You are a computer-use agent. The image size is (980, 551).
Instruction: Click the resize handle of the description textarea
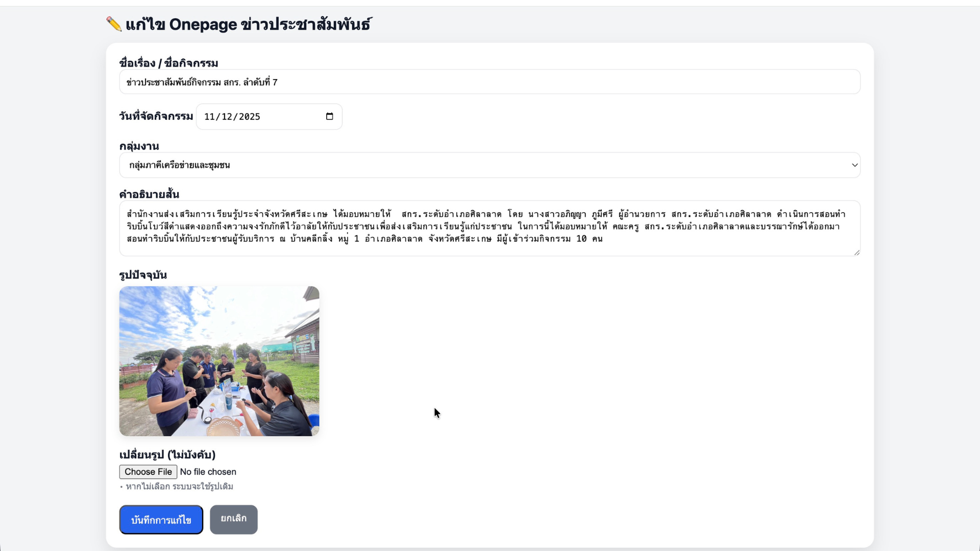point(856,253)
